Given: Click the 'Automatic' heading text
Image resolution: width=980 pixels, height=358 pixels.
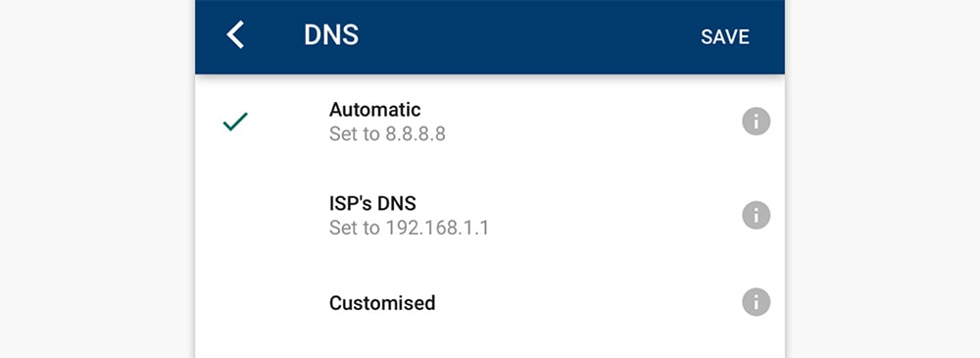Looking at the screenshot, I should click(375, 110).
